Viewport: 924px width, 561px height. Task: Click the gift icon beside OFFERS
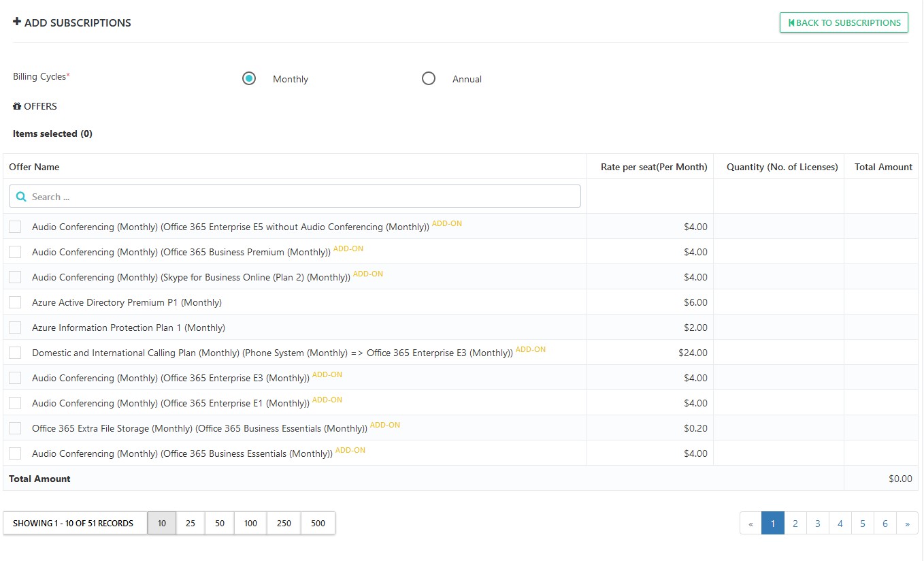pyautogui.click(x=17, y=106)
